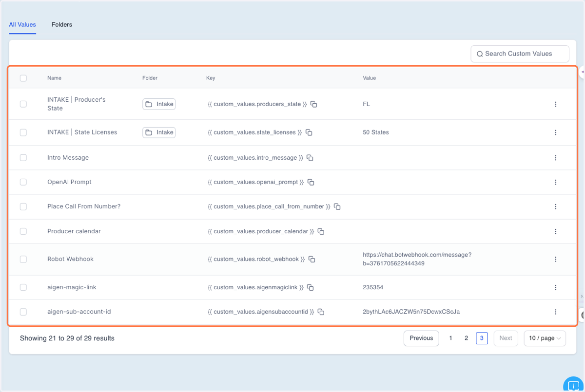This screenshot has height=392, width=585.
Task: Check the aigen-magic-link row checkbox
Action: click(23, 287)
